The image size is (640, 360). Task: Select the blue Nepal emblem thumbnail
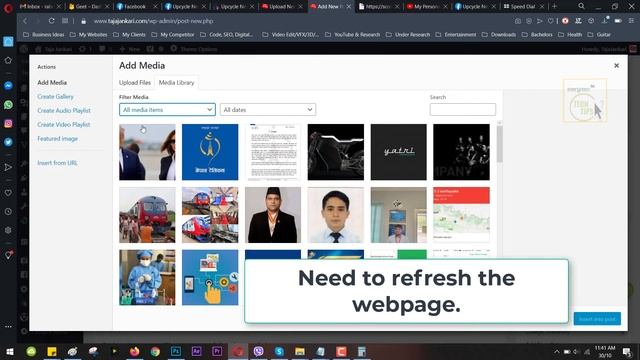click(x=210, y=152)
